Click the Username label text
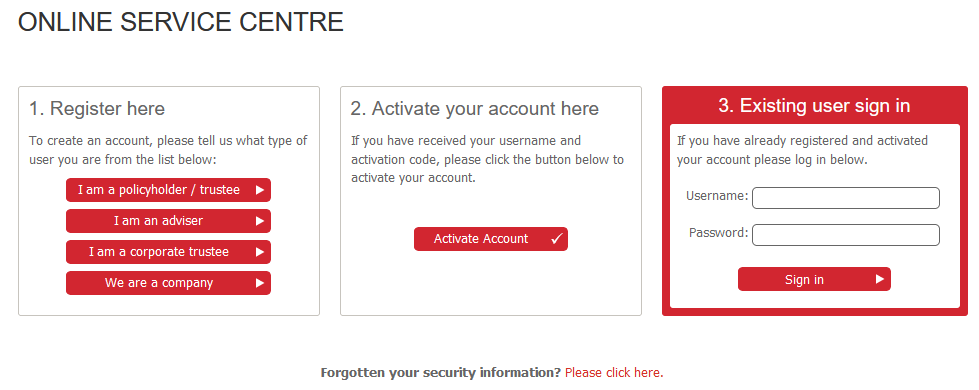Viewport: 979px width, 390px height. [717, 196]
